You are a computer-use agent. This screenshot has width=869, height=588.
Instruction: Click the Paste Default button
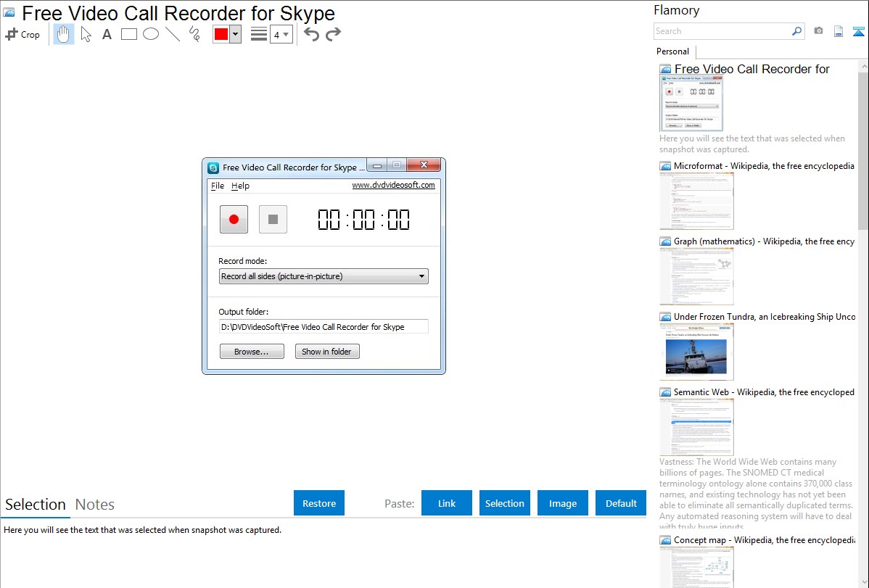tap(621, 503)
